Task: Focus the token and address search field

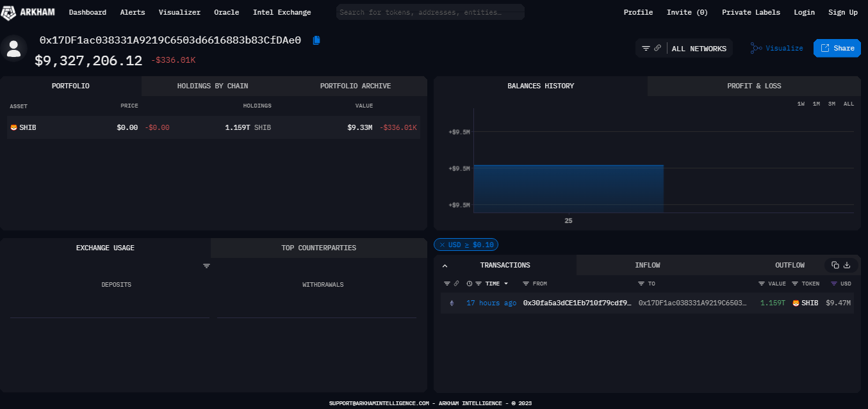Action: point(430,12)
